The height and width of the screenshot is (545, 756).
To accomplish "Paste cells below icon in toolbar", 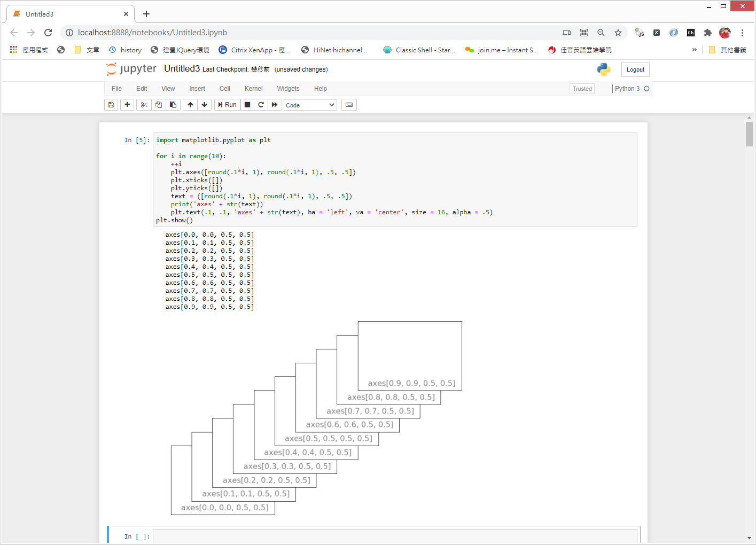I will point(173,105).
